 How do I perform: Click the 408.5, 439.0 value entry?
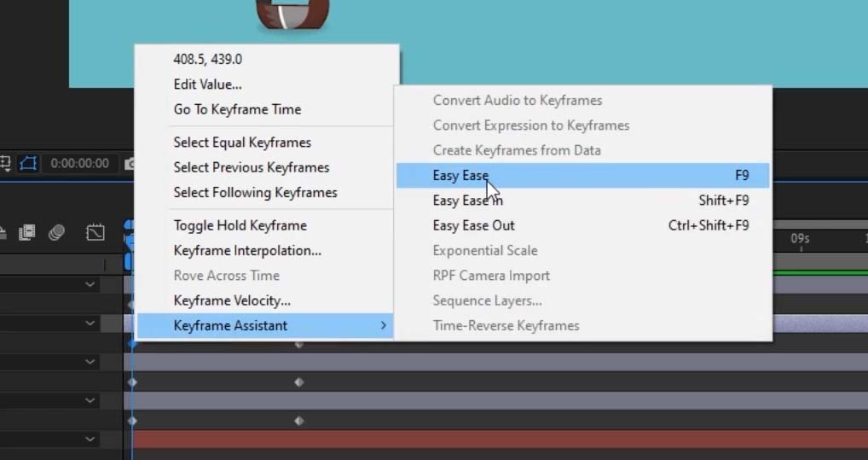pos(264,59)
